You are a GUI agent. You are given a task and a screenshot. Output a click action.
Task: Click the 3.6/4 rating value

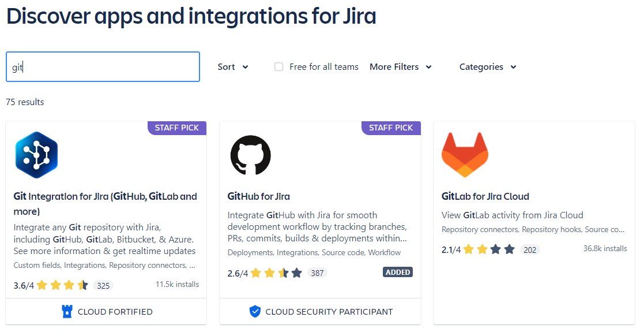pyautogui.click(x=24, y=285)
